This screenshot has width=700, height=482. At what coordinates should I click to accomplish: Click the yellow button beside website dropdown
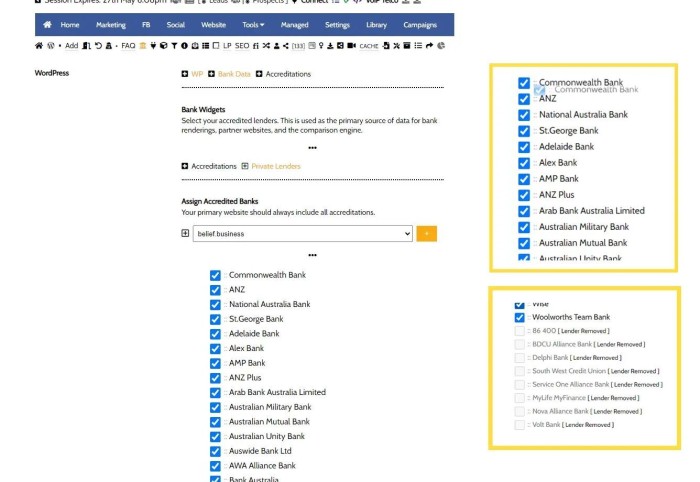[x=426, y=233]
